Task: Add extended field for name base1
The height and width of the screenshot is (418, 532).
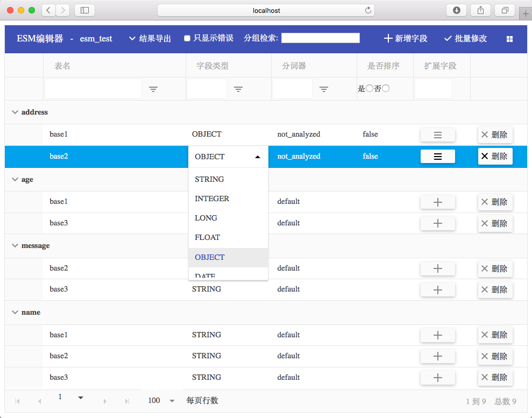Action: pyautogui.click(x=438, y=335)
